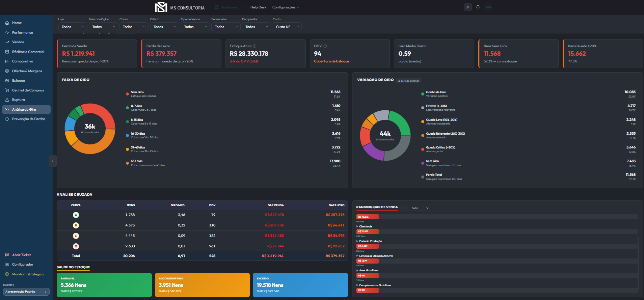Image resolution: width=644 pixels, height=300 pixels.
Task: Click the Setor down arrow in ranking
Action: point(427,208)
